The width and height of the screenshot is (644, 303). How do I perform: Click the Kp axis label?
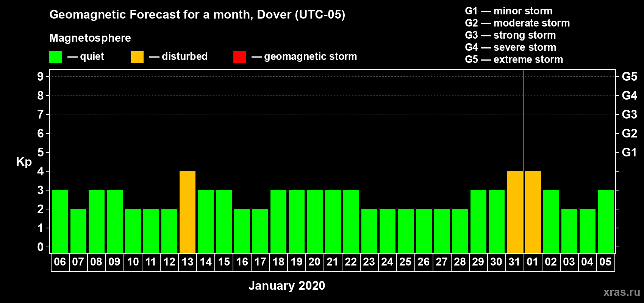coord(24,162)
